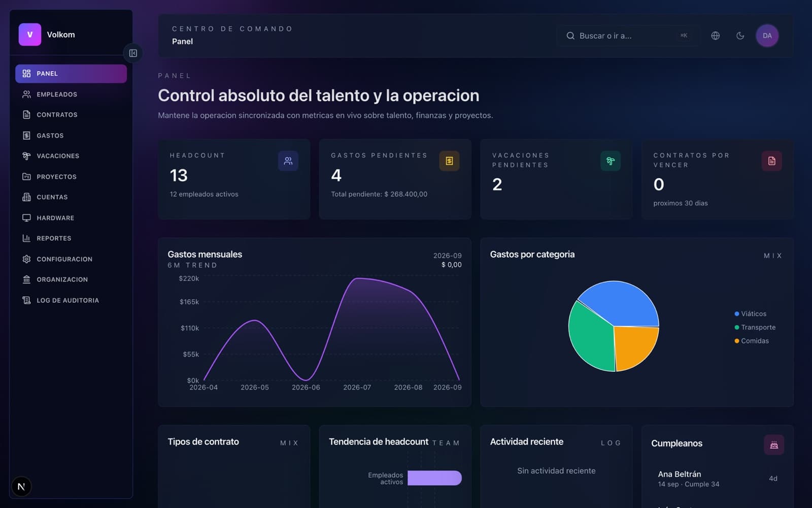Collapse the sidebar with the panel toggle icon
This screenshot has width=812, height=508.
coord(133,53)
